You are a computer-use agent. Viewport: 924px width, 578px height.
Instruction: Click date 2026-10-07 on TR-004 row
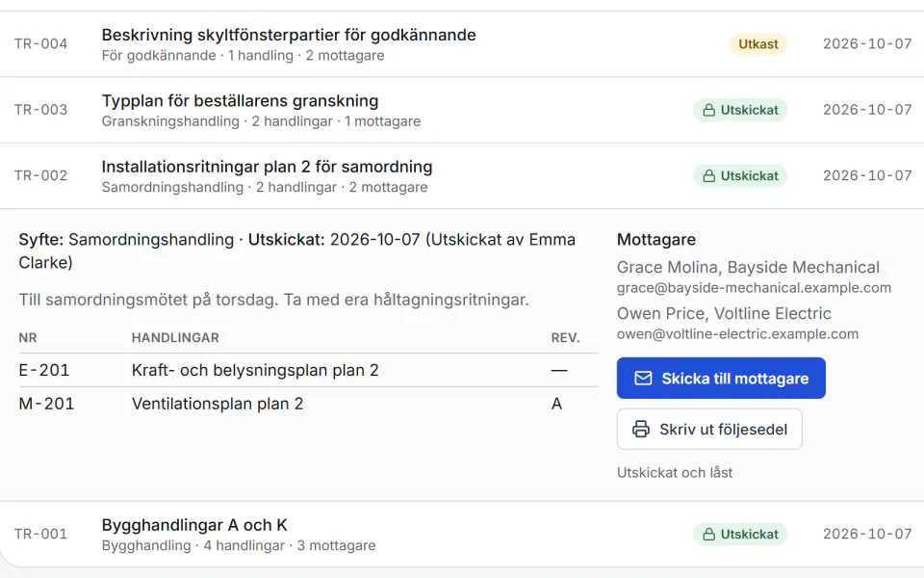(867, 44)
